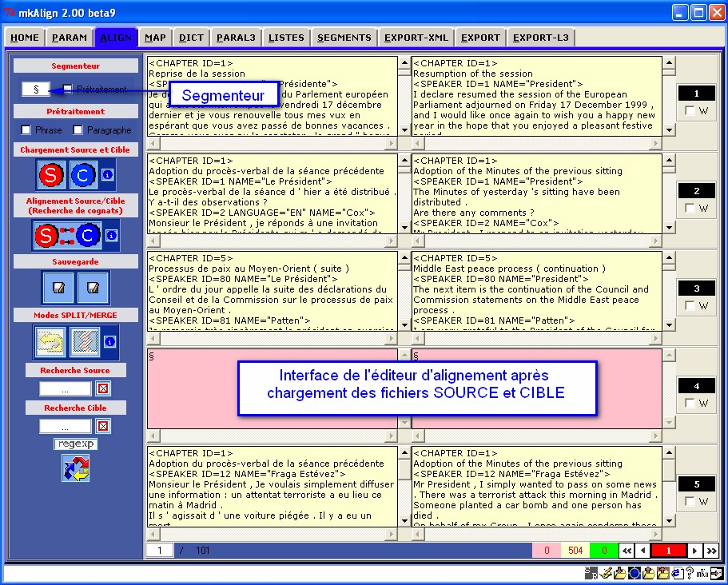
Task: Tick the W checkbox for segment 2
Action: [x=690, y=208]
